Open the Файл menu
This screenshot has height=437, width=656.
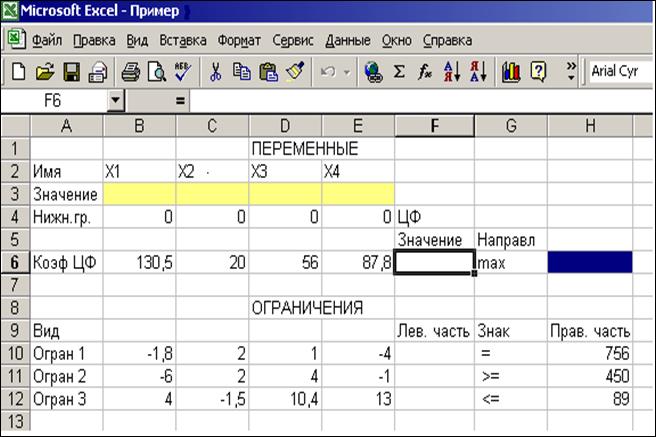point(47,40)
